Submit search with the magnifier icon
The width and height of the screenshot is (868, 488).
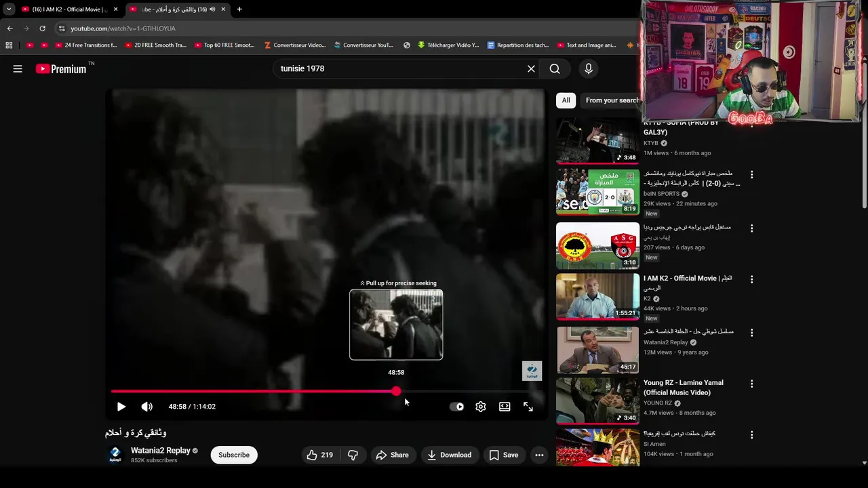(x=555, y=68)
